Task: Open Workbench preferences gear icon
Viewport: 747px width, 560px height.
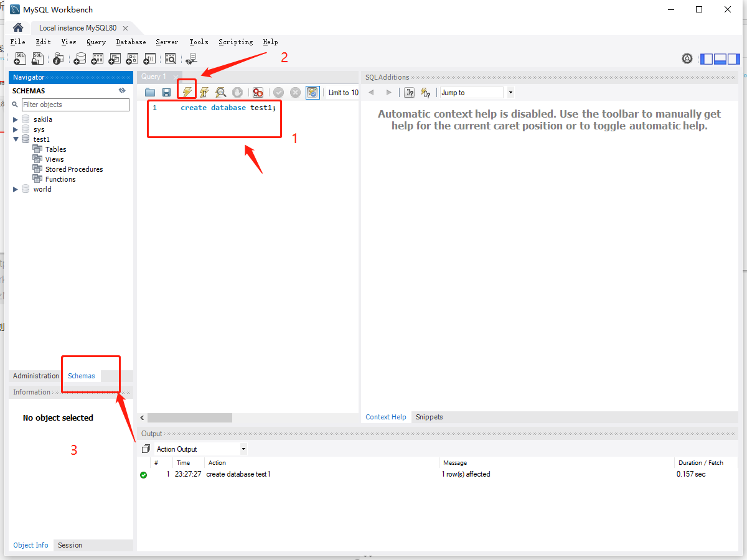Action: click(687, 58)
